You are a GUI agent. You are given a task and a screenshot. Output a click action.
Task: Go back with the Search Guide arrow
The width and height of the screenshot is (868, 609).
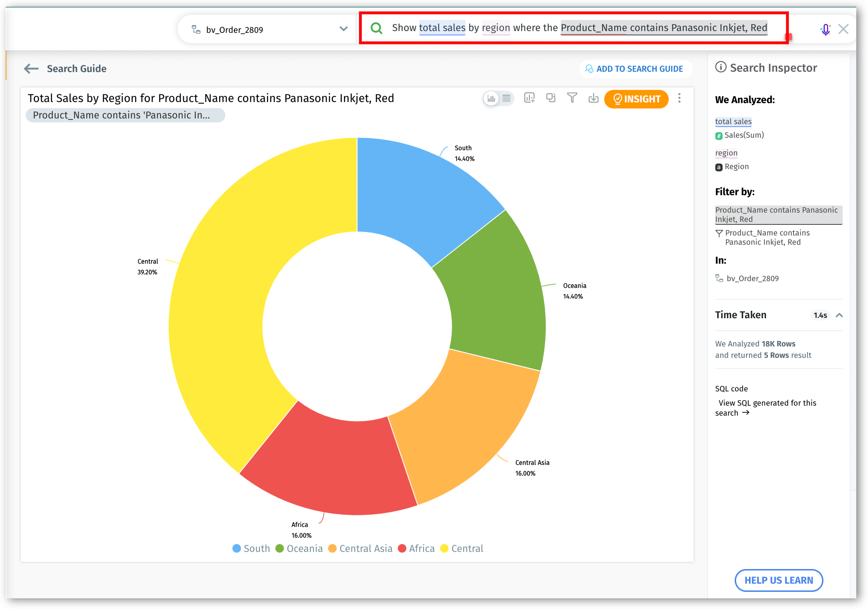pyautogui.click(x=31, y=68)
